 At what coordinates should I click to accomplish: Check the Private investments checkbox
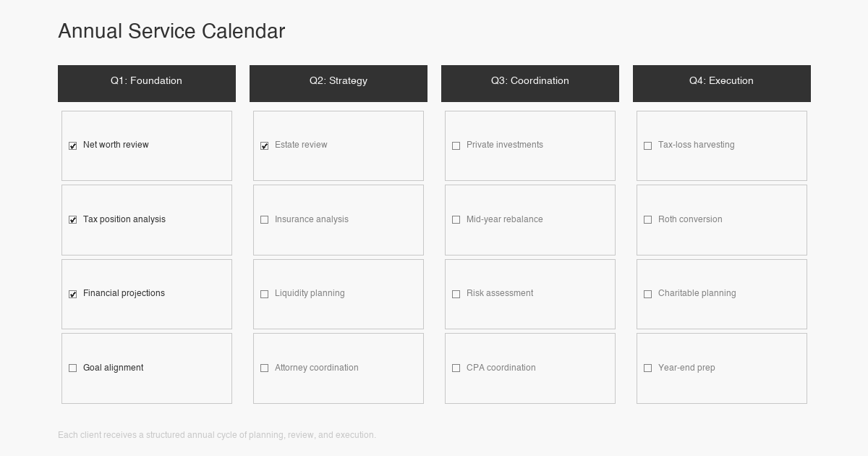456,145
